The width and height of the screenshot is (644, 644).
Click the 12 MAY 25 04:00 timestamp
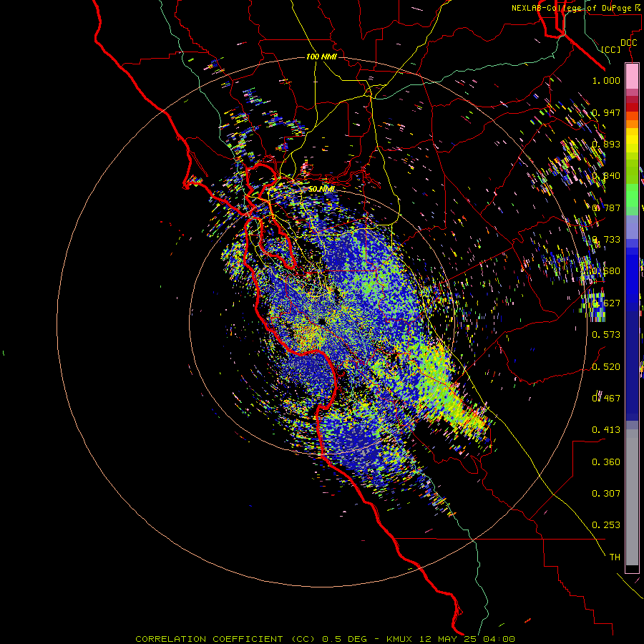point(467,639)
